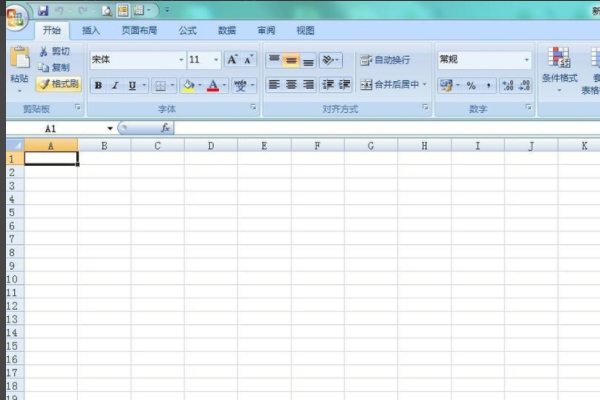Click the select-all corner button
Viewport: 600px width, 400px height.
(x=15, y=145)
